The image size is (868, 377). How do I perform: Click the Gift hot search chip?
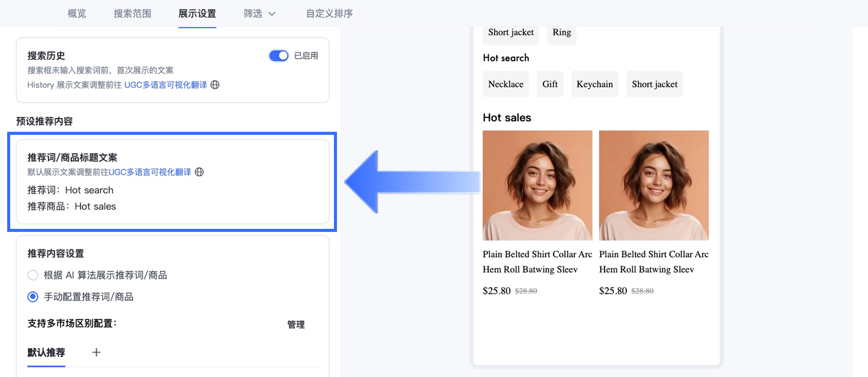[x=550, y=84]
